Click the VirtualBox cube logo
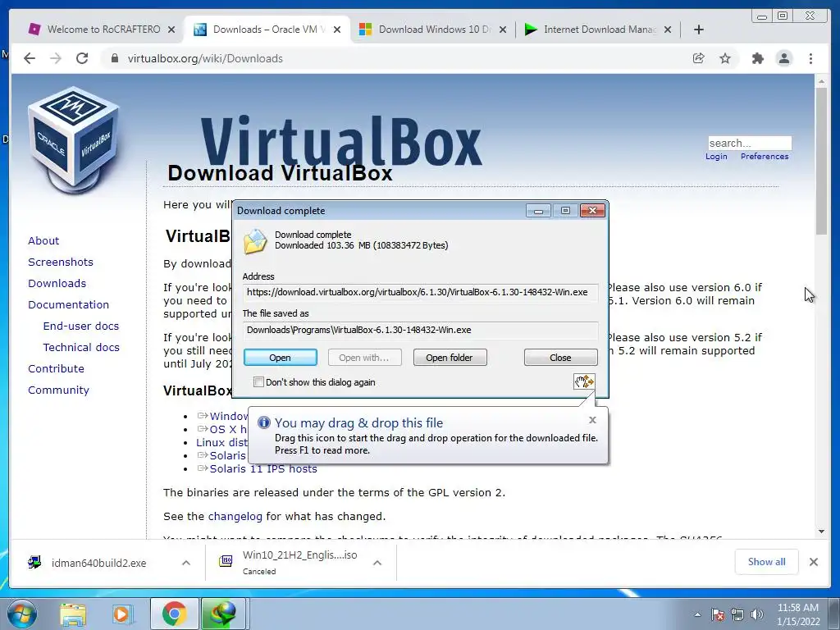Image resolution: width=840 pixels, height=630 pixels. (x=74, y=139)
